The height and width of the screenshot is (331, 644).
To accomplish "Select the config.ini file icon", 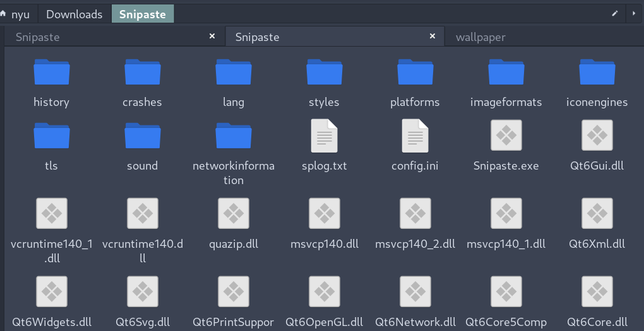I will tap(415, 136).
